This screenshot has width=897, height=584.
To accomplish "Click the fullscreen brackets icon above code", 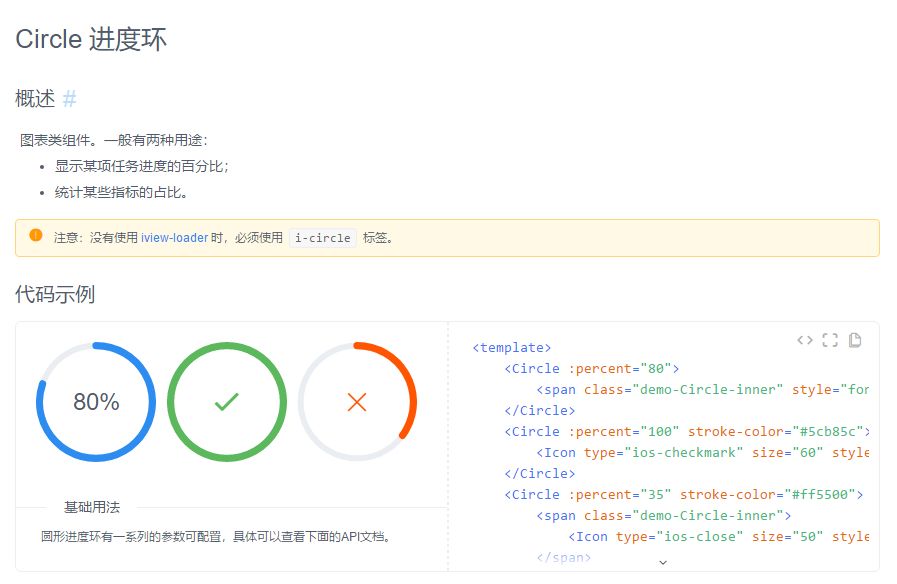I will coord(830,340).
